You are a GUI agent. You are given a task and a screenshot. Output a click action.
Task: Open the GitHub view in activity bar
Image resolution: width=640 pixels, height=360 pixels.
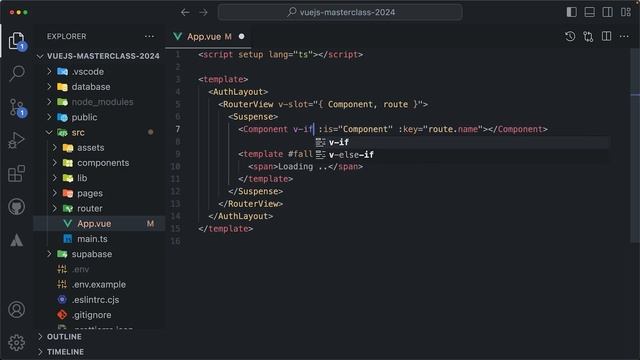pyautogui.click(x=17, y=207)
